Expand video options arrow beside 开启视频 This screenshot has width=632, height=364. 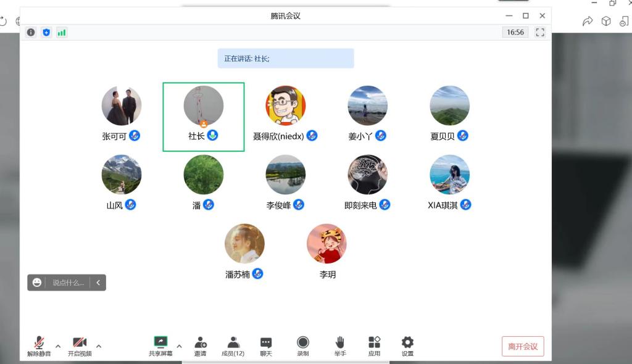pyautogui.click(x=99, y=346)
